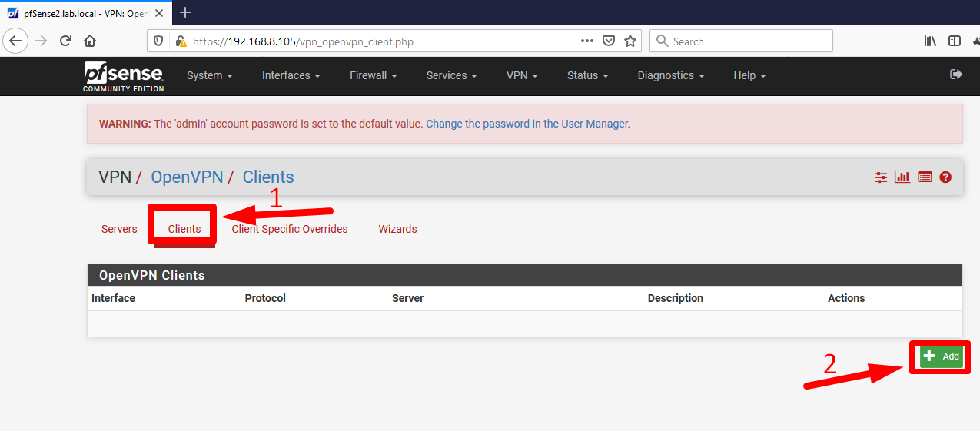Open a new browser tab
The width and height of the screenshot is (980, 431).
184,12
